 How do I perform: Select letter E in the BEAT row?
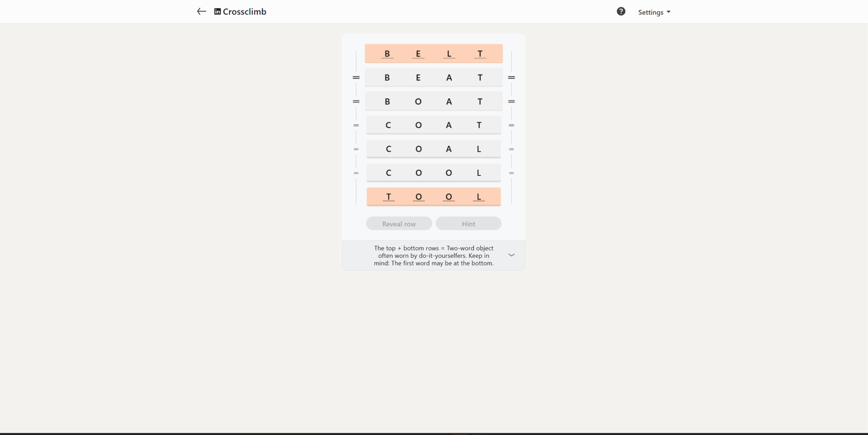(418, 78)
